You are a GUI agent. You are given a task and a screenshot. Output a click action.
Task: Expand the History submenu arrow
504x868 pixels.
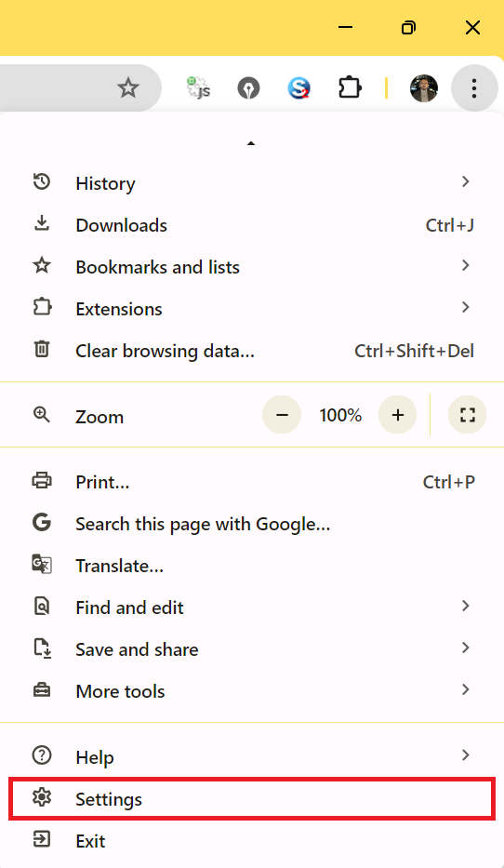[466, 181]
